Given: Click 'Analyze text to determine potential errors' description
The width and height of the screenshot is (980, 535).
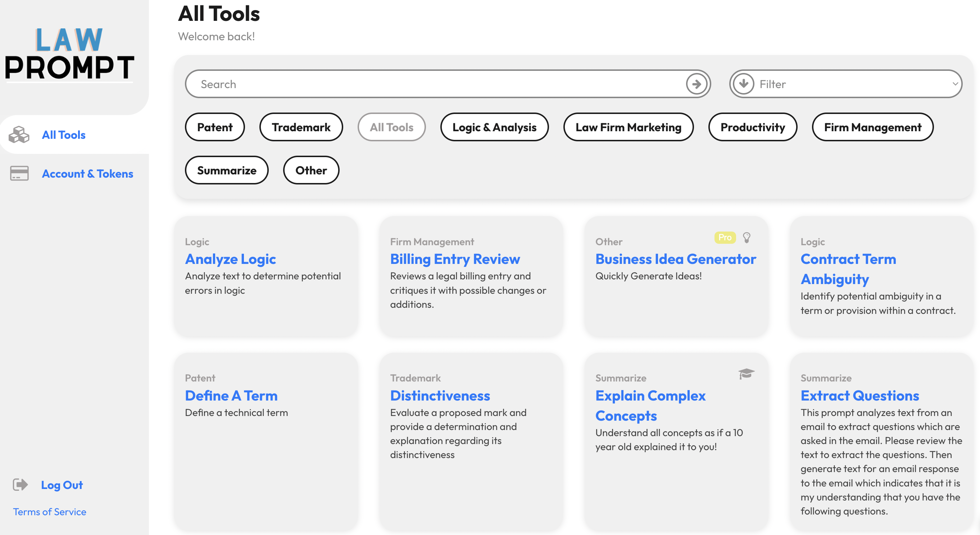Looking at the screenshot, I should point(263,283).
